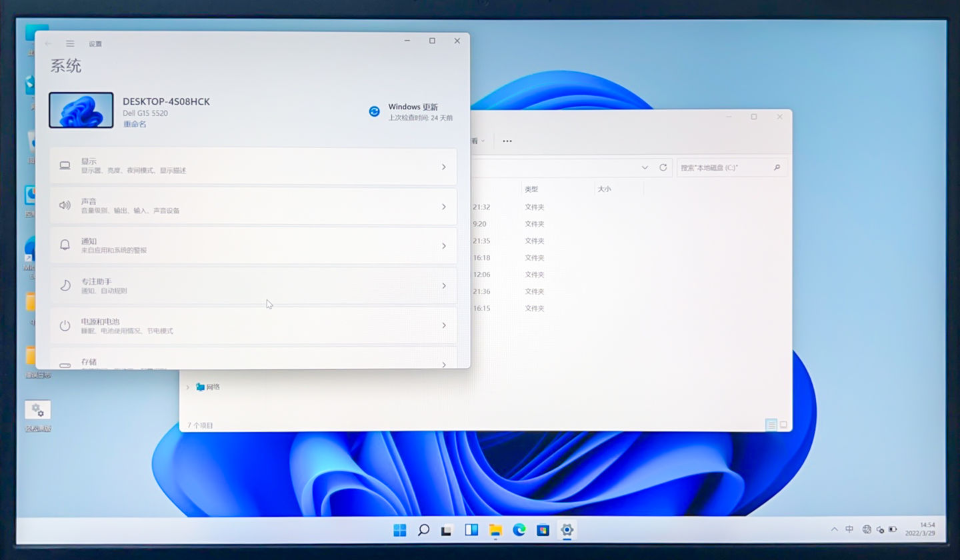Expand the 网络 tree node
The width and height of the screenshot is (960, 560).
[x=187, y=387]
